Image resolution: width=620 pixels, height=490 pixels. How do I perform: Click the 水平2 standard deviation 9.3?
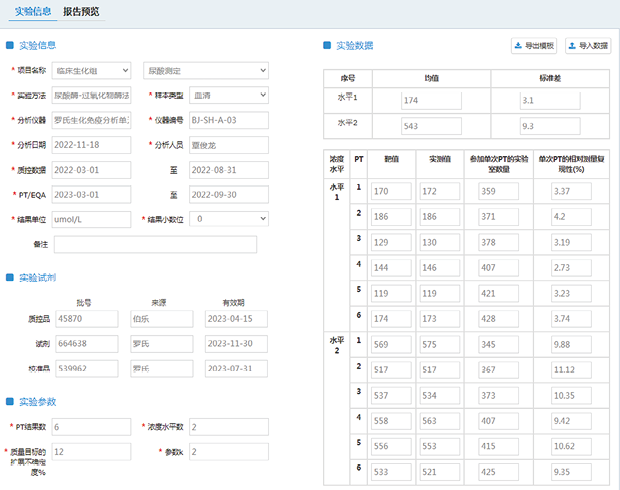click(550, 126)
